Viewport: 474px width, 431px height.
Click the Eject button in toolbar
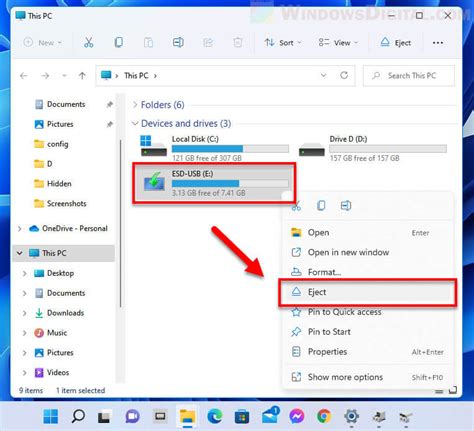[x=396, y=43]
